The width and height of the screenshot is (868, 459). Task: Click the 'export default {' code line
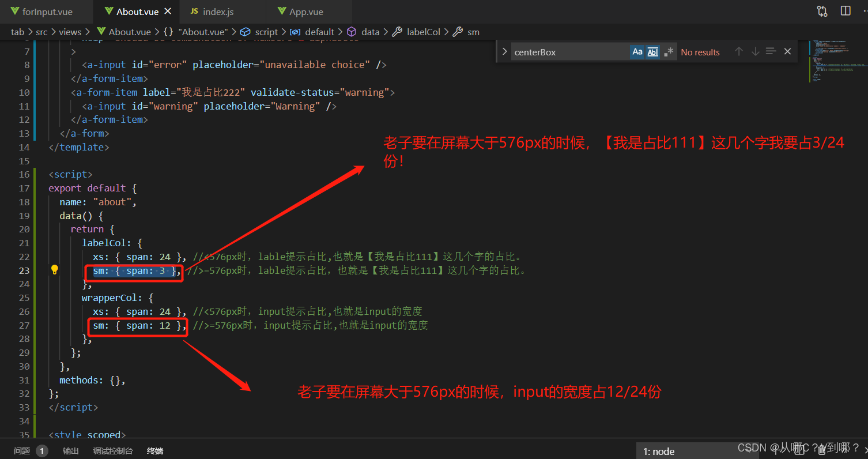coord(92,188)
